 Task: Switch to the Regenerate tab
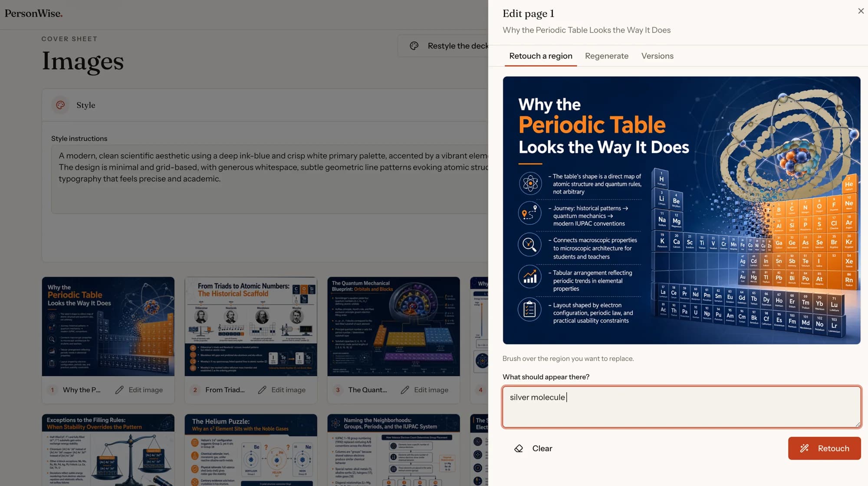tap(606, 56)
